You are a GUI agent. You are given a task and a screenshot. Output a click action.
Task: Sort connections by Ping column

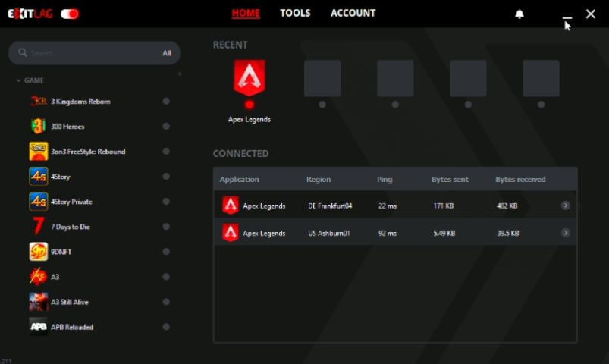tap(385, 180)
